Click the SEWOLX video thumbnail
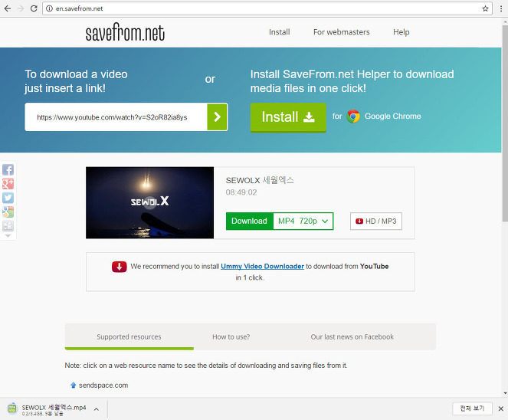The height and width of the screenshot is (420, 508). (x=149, y=203)
